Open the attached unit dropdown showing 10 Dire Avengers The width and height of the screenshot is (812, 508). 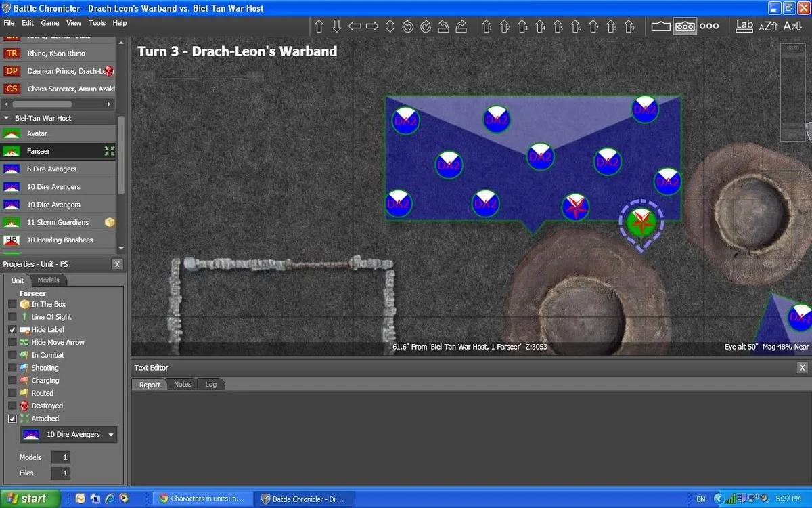(68, 435)
